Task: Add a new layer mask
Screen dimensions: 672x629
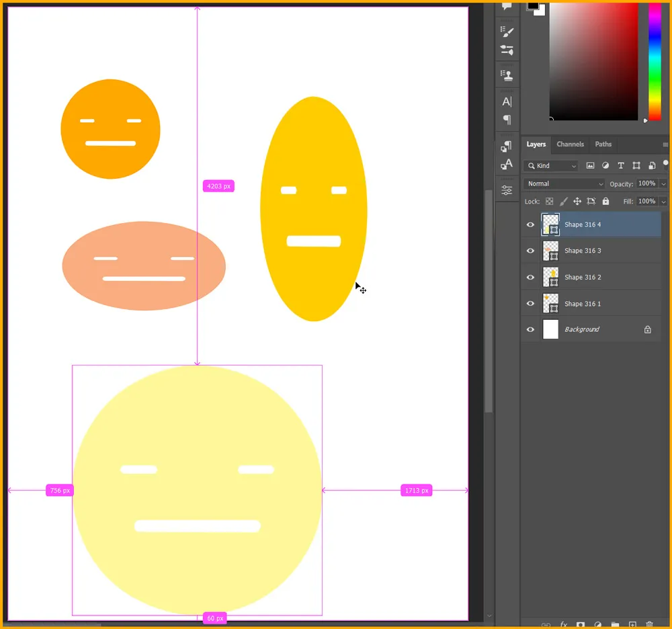Action: [x=581, y=624]
